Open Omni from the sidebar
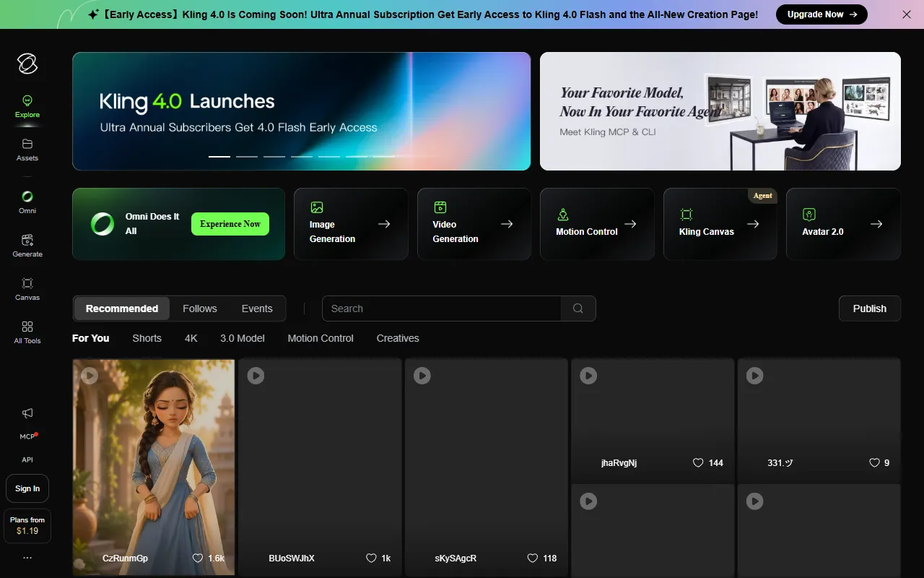The width and height of the screenshot is (924, 578). (27, 202)
